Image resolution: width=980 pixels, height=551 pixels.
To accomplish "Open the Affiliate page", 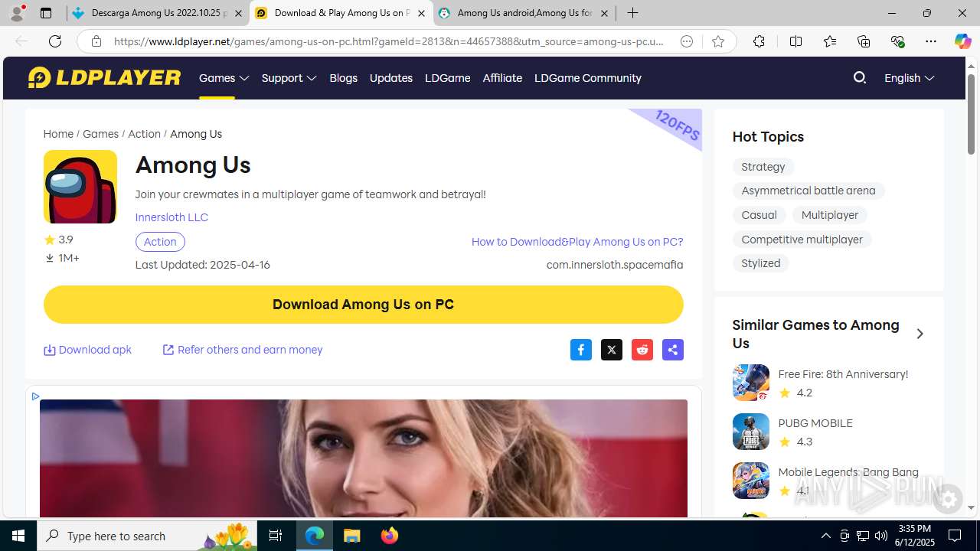I will tap(502, 78).
